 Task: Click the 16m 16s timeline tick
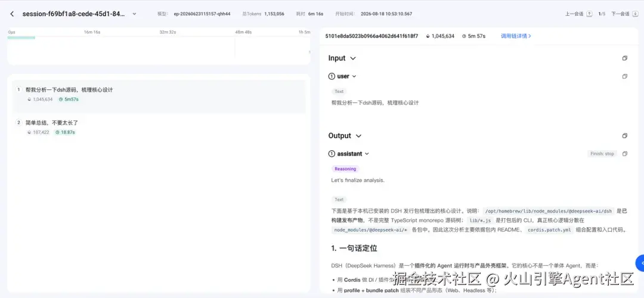[x=92, y=32]
